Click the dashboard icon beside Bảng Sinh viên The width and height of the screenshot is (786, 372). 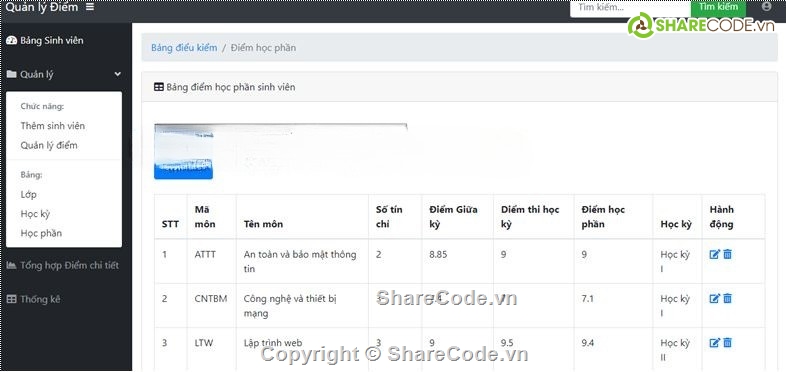[12, 41]
